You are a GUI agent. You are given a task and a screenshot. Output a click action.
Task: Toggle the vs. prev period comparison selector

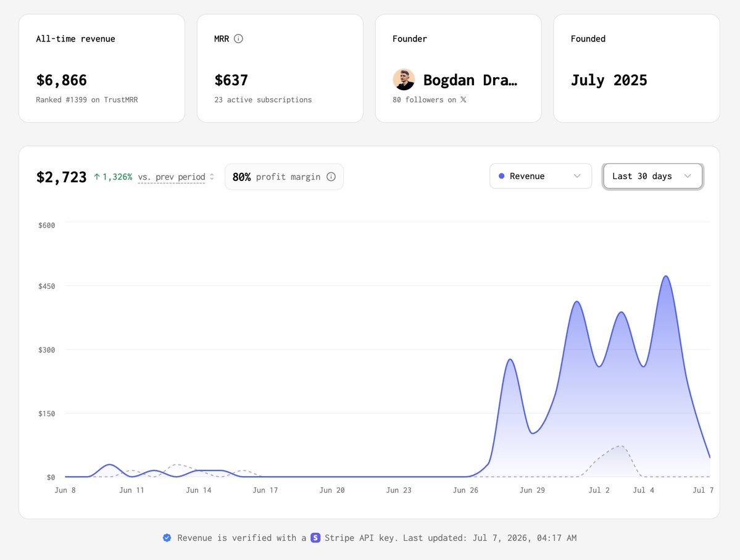point(176,177)
